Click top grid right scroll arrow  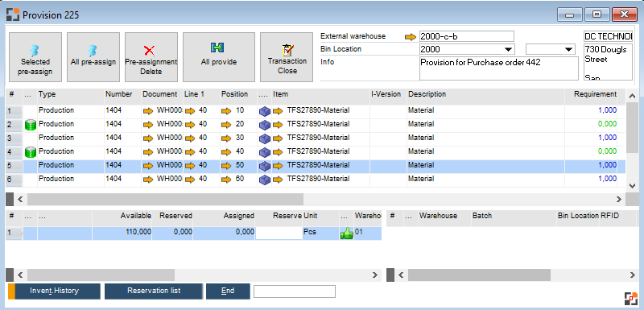pyautogui.click(x=619, y=199)
